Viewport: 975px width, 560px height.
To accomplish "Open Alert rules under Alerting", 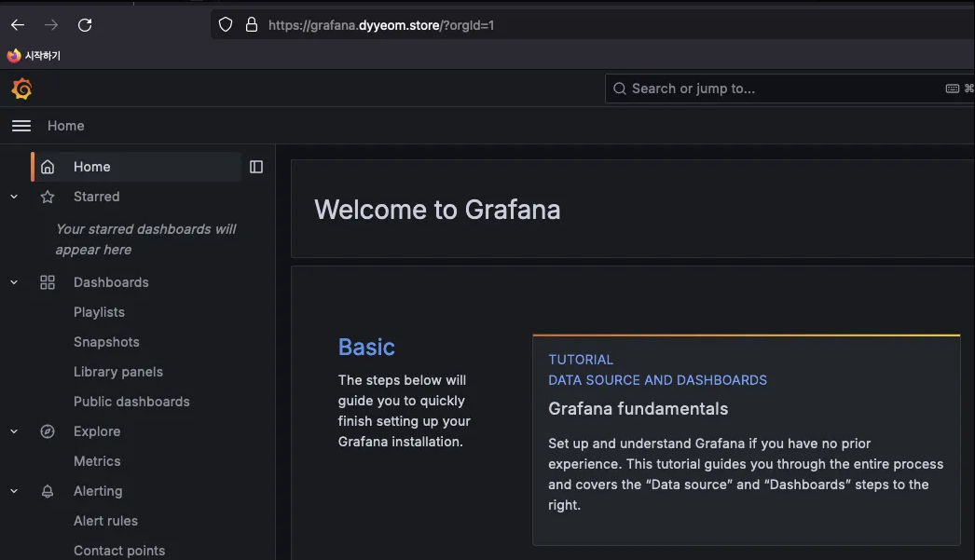I will [105, 521].
